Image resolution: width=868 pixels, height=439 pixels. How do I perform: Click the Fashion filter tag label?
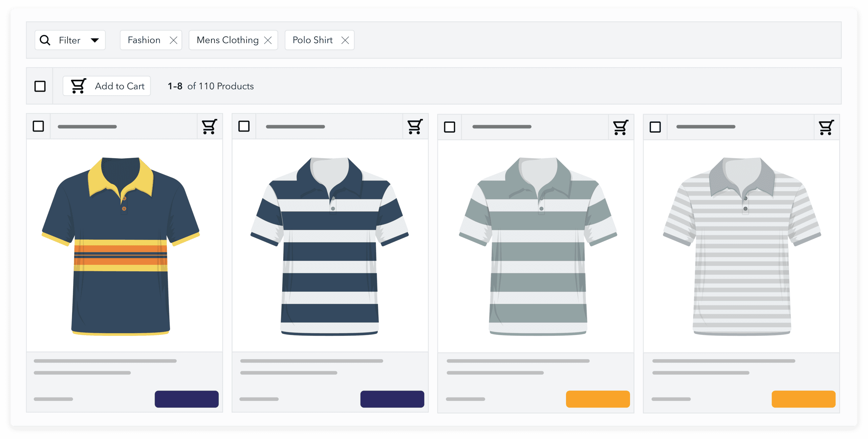144,40
